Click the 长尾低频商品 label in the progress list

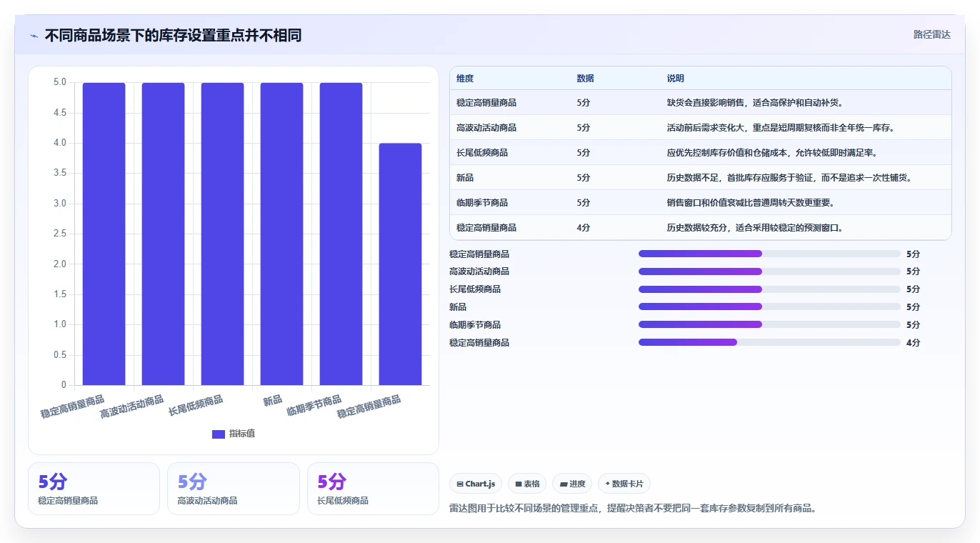[475, 289]
